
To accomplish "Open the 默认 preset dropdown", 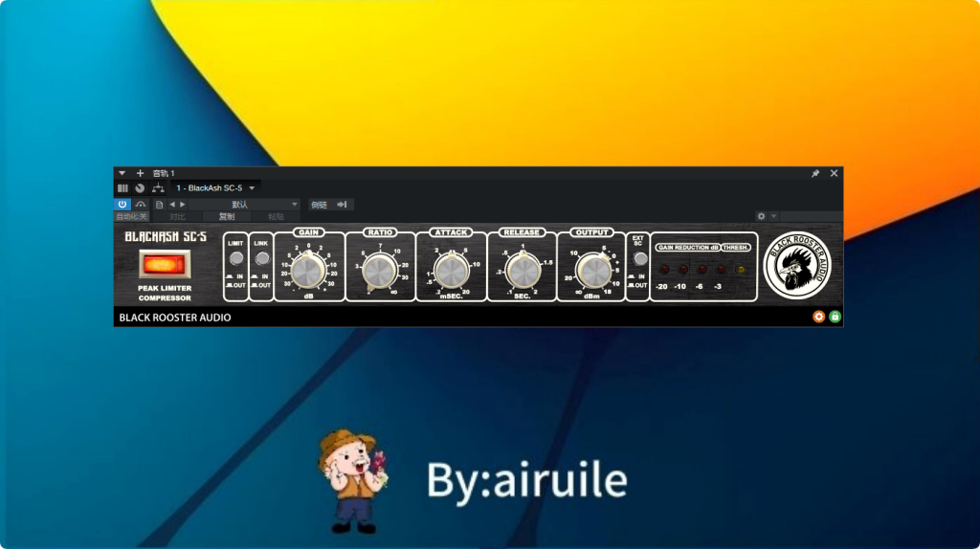I will click(244, 205).
